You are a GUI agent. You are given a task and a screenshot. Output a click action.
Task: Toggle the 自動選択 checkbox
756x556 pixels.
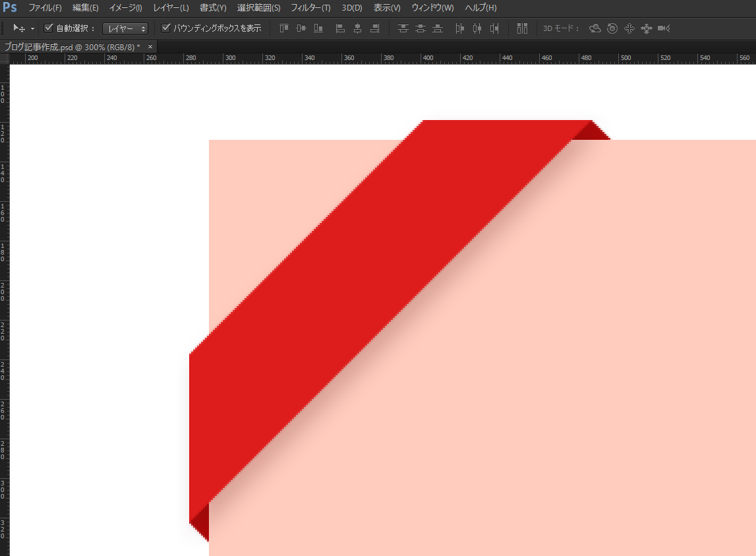click(48, 28)
